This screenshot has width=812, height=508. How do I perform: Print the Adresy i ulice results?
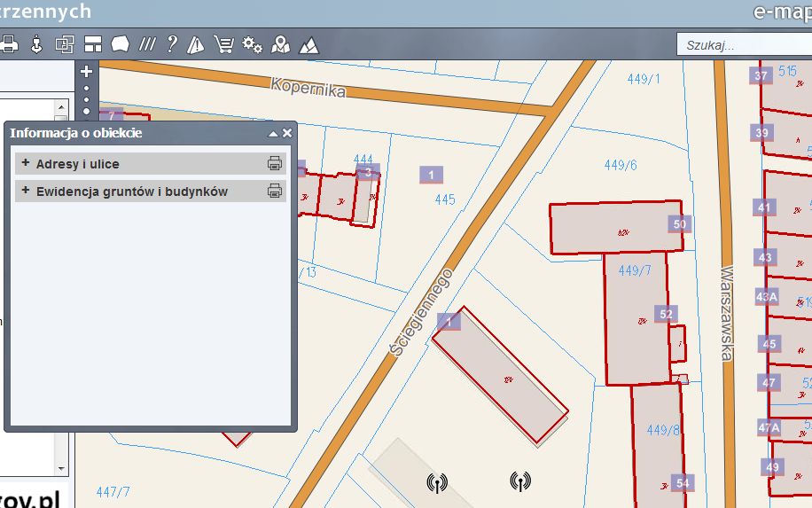tap(275, 163)
